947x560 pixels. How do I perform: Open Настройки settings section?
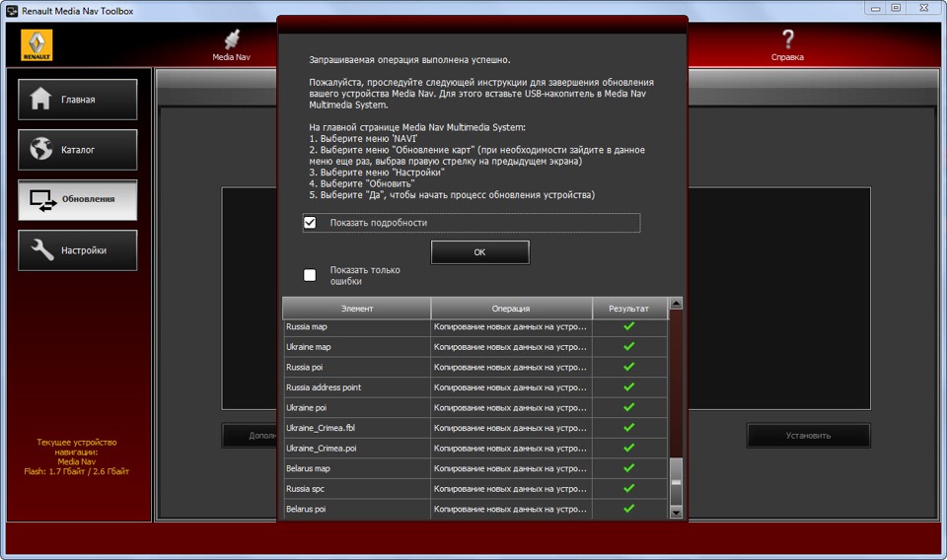point(77,249)
